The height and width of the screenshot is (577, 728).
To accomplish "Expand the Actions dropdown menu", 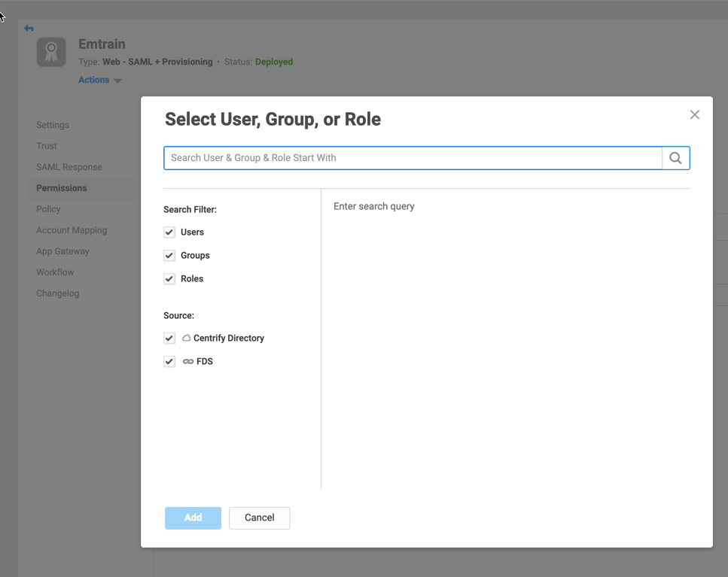I will pos(99,80).
